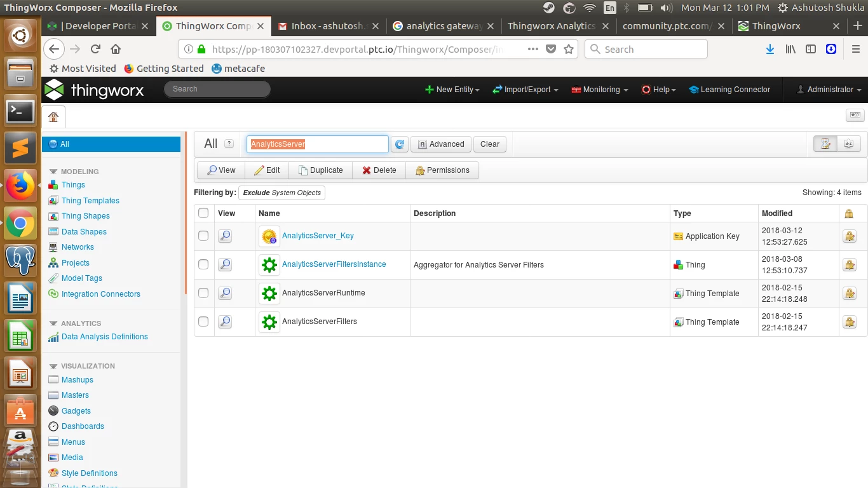Check the box for AnalyticsServerFilters

[203, 322]
